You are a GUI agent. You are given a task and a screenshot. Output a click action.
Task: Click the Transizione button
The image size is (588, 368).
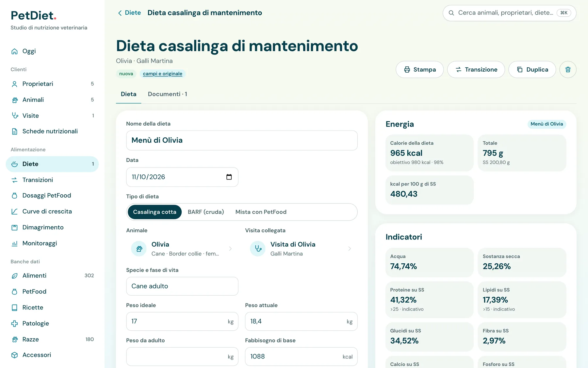tap(476, 69)
